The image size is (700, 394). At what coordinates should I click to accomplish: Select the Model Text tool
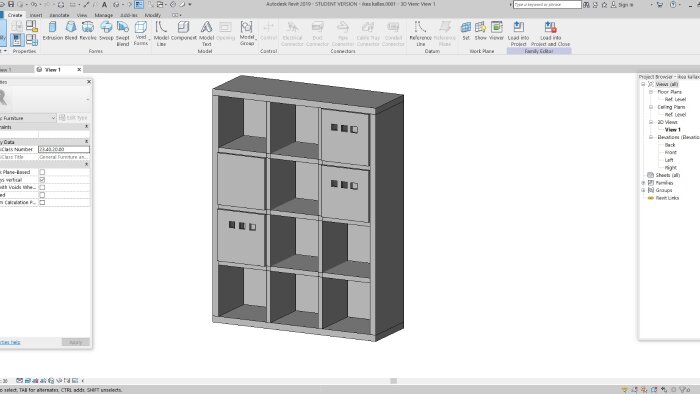click(206, 33)
